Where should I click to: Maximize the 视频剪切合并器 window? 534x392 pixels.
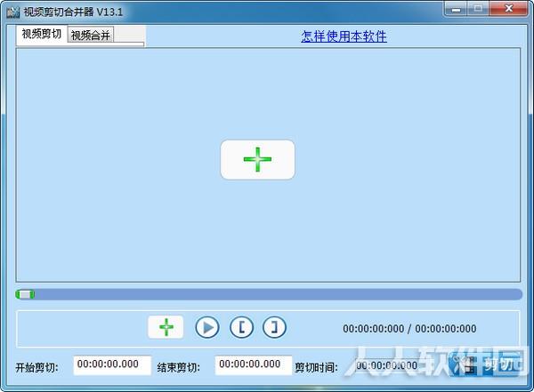[478, 9]
